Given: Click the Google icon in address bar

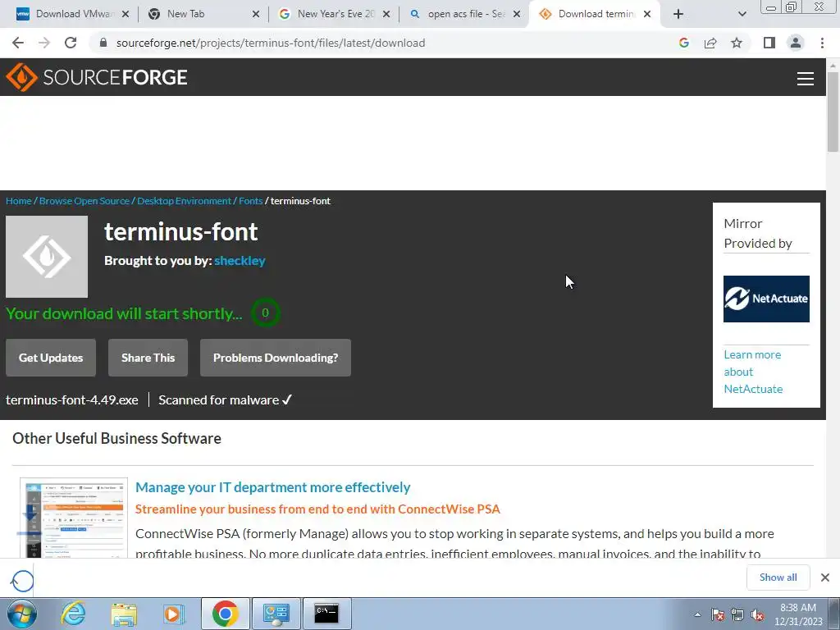Looking at the screenshot, I should pos(683,43).
